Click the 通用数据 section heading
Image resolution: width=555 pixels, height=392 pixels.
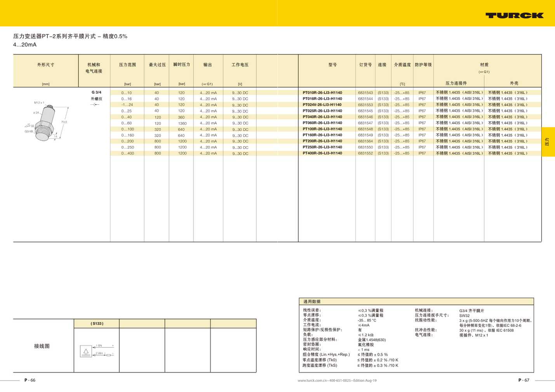(x=312, y=302)
